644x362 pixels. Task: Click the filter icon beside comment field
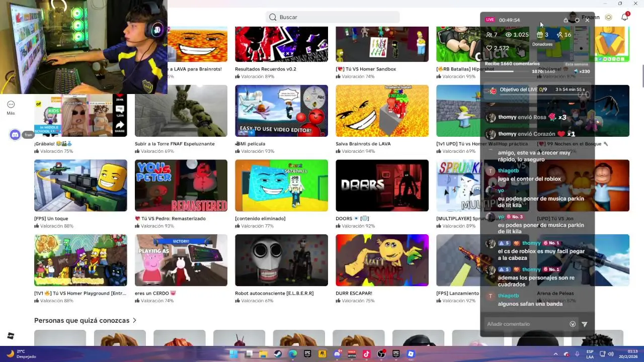coord(584,324)
